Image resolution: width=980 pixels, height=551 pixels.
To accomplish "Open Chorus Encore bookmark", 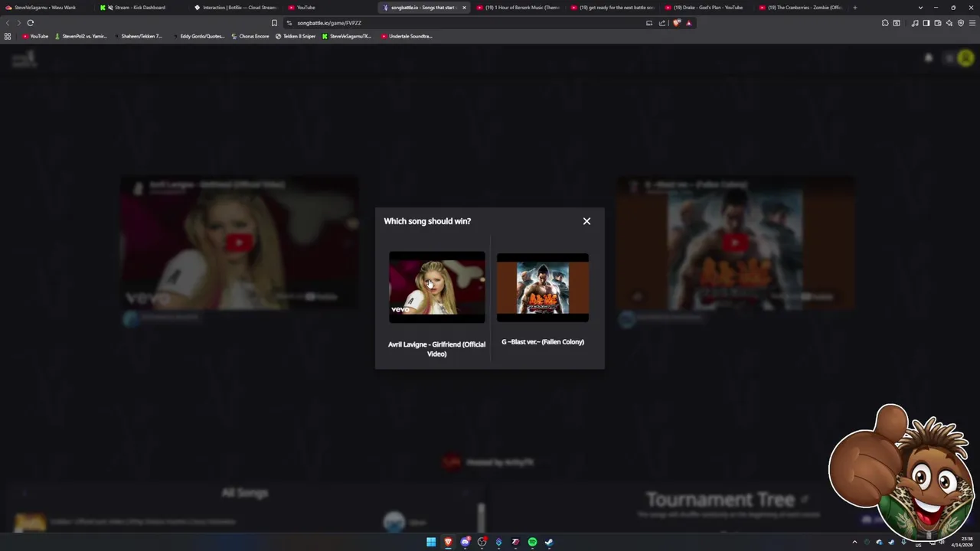I will tap(250, 36).
